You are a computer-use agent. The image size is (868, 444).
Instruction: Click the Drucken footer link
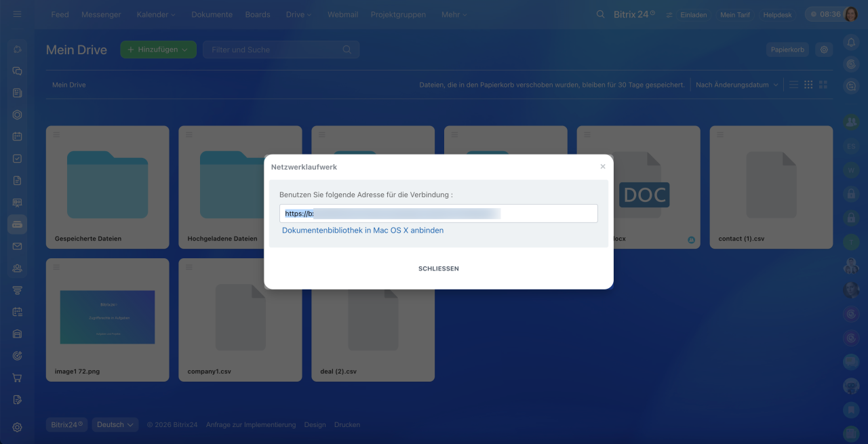tap(347, 425)
